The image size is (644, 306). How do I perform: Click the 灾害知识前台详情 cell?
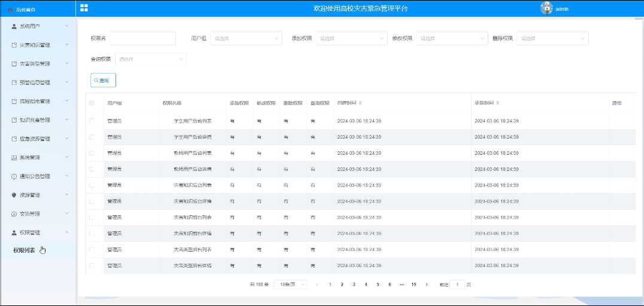click(x=193, y=234)
